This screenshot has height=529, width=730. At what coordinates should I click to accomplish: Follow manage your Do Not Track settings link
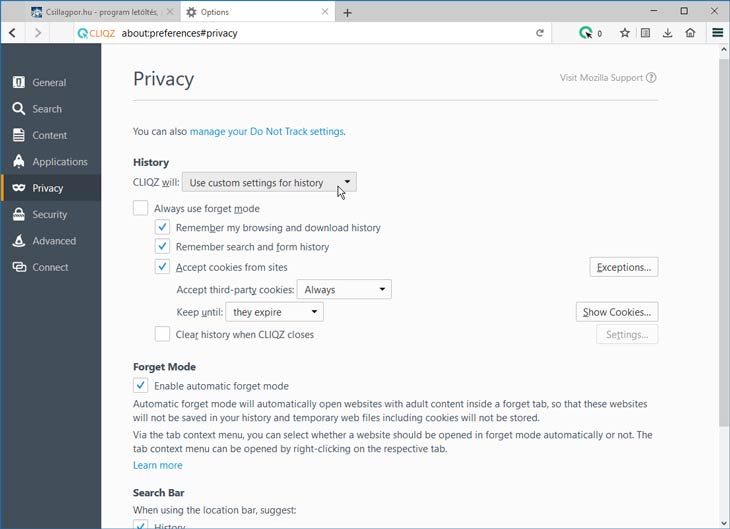[267, 131]
